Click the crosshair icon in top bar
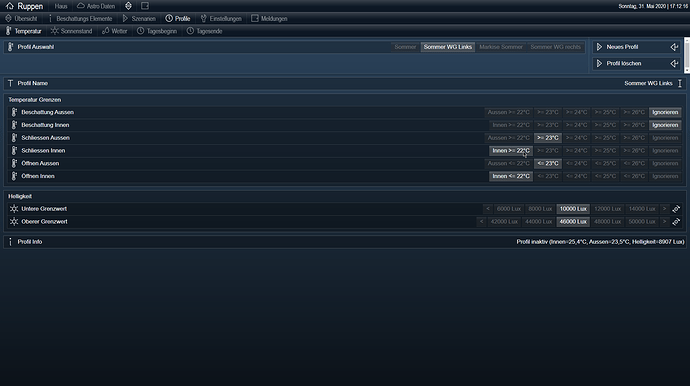This screenshot has height=386, width=690. tap(128, 6)
